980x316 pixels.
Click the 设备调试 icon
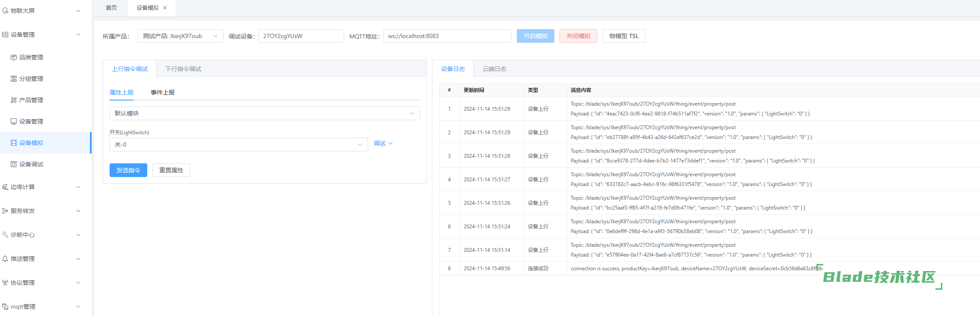coord(14,164)
